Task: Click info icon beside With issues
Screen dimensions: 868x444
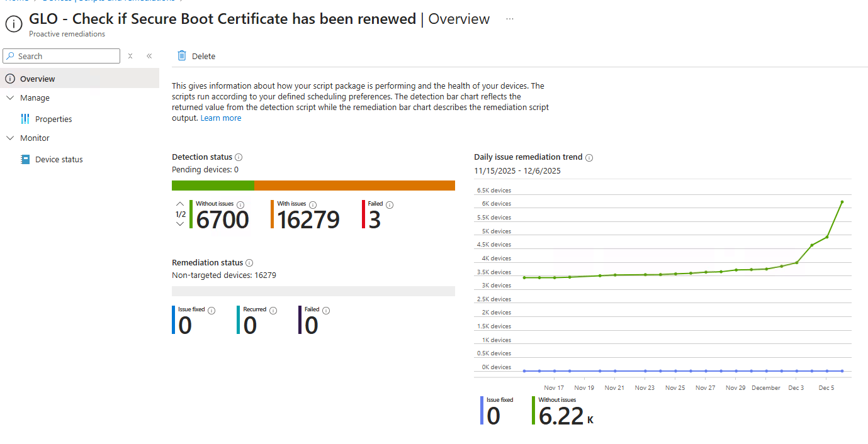Action: click(x=313, y=204)
